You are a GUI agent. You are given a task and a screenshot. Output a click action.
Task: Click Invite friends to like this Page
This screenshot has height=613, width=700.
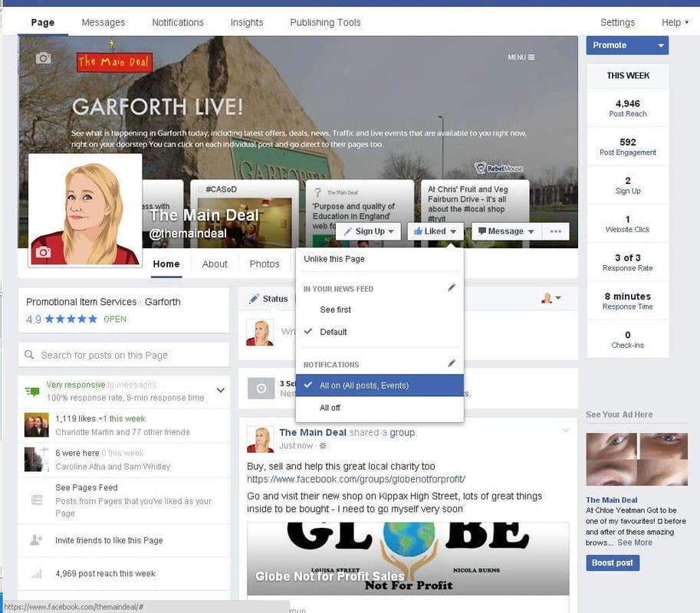[x=109, y=540]
